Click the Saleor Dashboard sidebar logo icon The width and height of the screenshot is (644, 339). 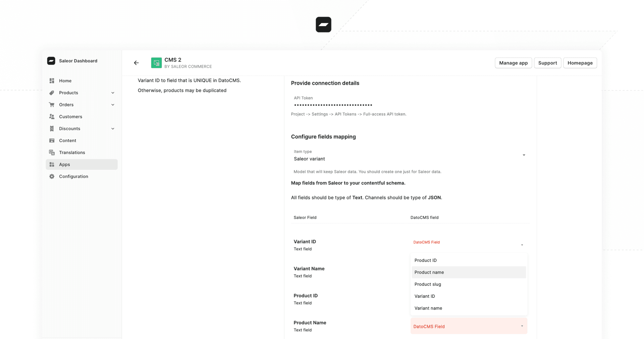click(x=51, y=61)
